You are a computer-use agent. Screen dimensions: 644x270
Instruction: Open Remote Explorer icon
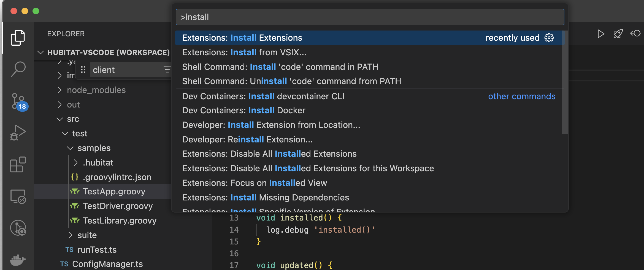(x=18, y=196)
